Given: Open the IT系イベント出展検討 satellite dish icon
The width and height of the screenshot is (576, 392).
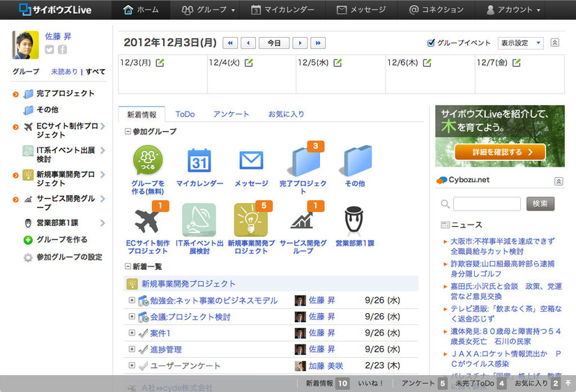Looking at the screenshot, I should [199, 220].
